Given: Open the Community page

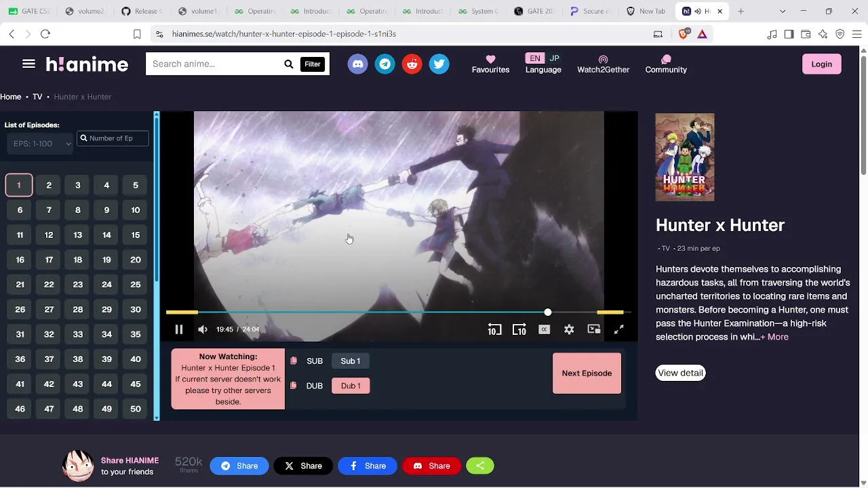Looking at the screenshot, I should (x=666, y=64).
